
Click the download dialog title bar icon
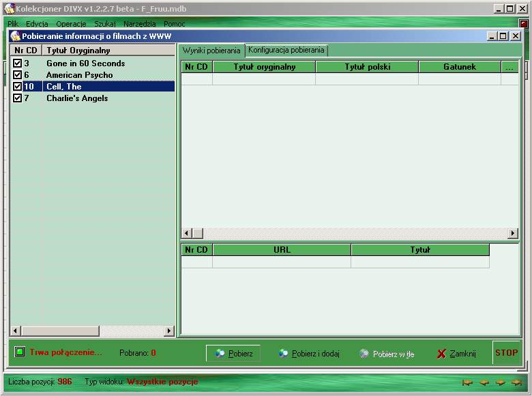tap(15, 36)
